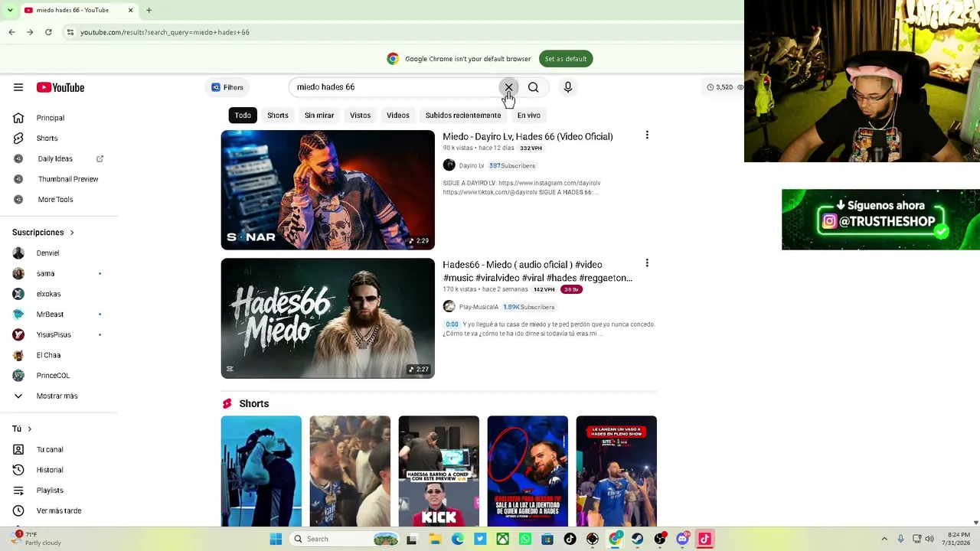Reload the page
Screen dimensions: 980x551
point(48,32)
